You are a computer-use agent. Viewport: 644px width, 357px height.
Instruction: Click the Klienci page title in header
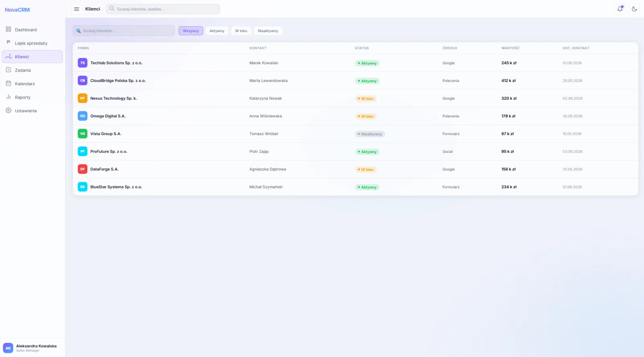[x=93, y=9]
